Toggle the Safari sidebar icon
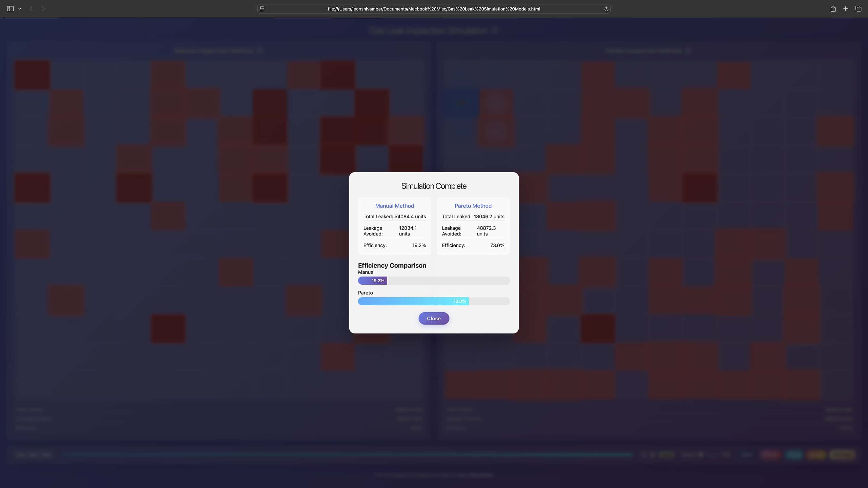This screenshot has width=868, height=488. click(x=10, y=9)
